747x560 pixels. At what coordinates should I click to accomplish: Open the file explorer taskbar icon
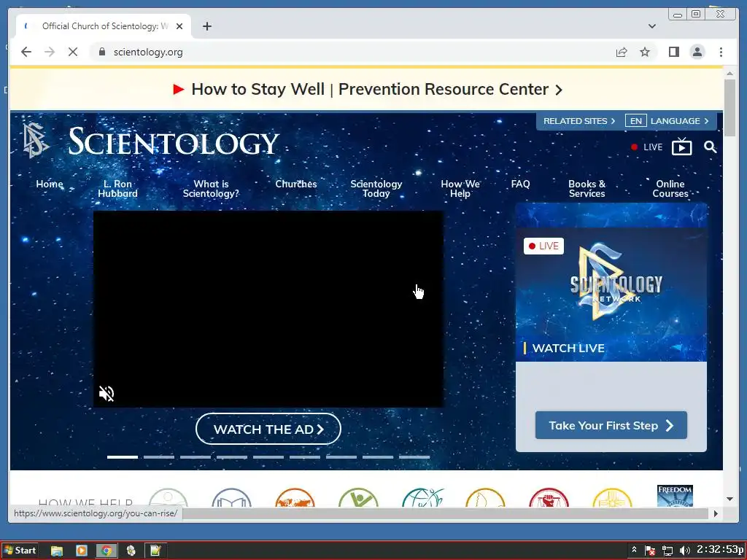(57, 551)
